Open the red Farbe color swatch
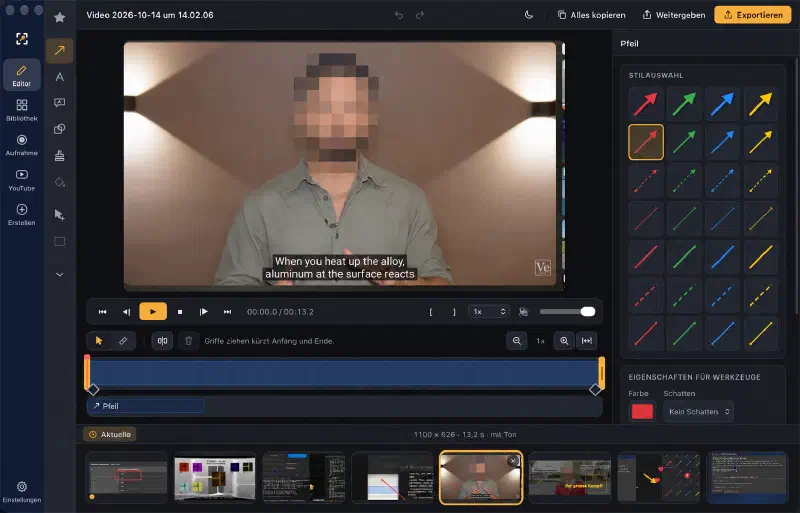Image resolution: width=800 pixels, height=513 pixels. (642, 412)
